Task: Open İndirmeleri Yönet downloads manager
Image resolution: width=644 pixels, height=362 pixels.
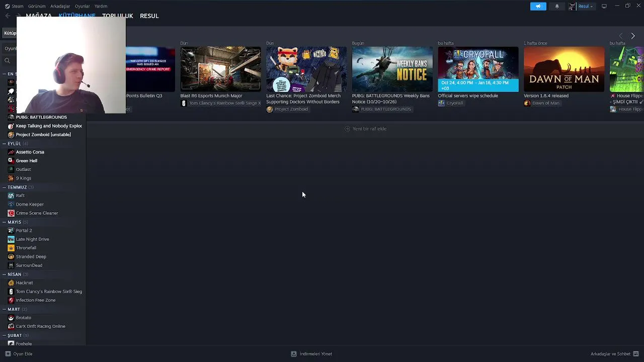Action: pos(311,354)
